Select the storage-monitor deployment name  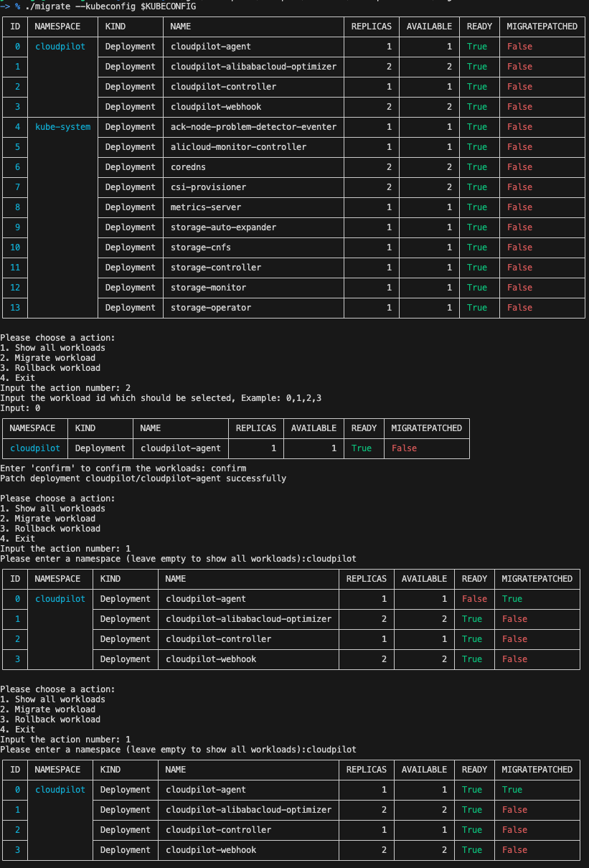[x=208, y=288]
